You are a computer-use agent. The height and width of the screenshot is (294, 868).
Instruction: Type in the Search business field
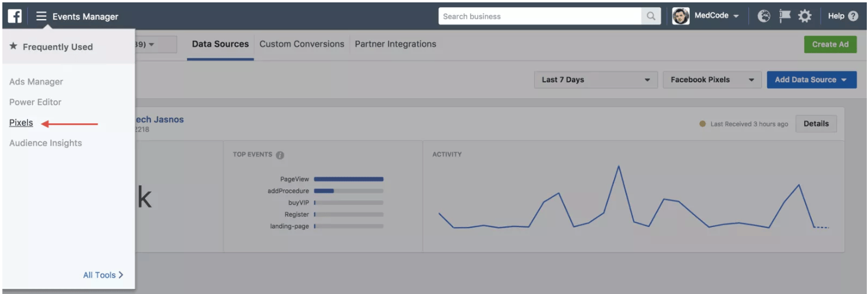pyautogui.click(x=540, y=17)
